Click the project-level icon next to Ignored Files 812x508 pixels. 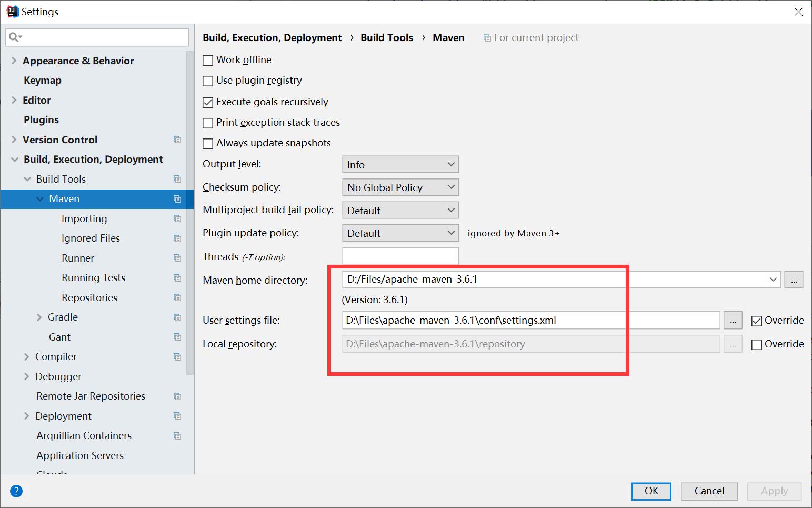click(x=177, y=238)
